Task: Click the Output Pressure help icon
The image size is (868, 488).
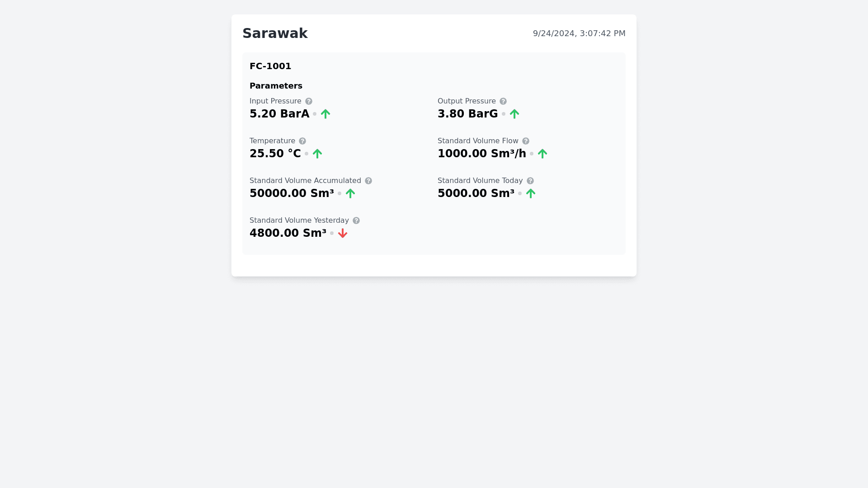Action: click(503, 101)
